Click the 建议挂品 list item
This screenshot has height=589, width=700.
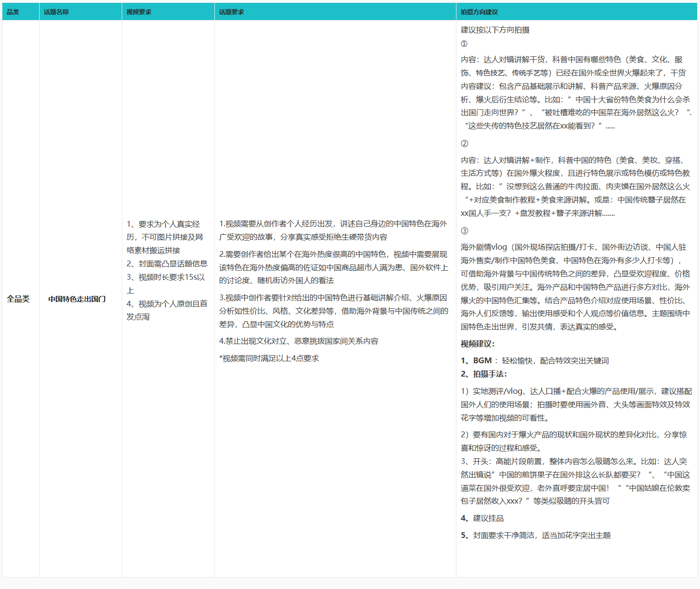tap(482, 518)
